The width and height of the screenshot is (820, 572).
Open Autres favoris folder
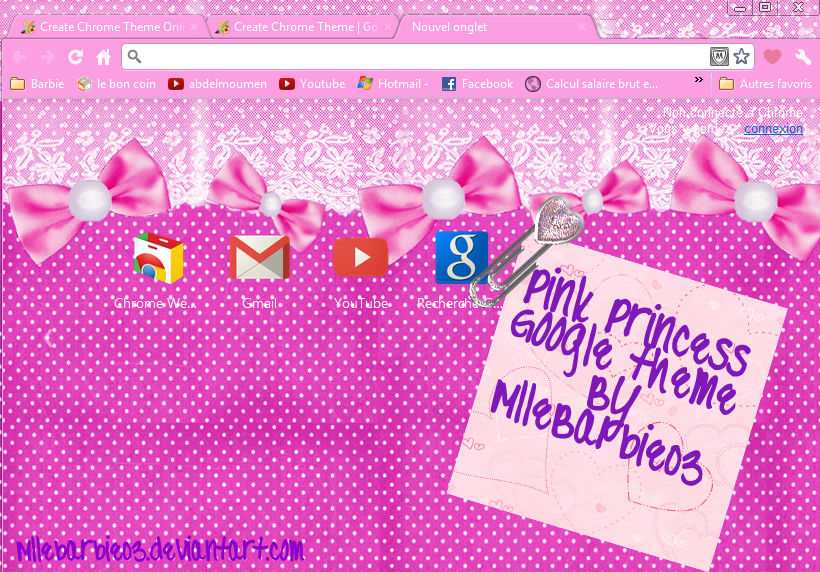(765, 84)
